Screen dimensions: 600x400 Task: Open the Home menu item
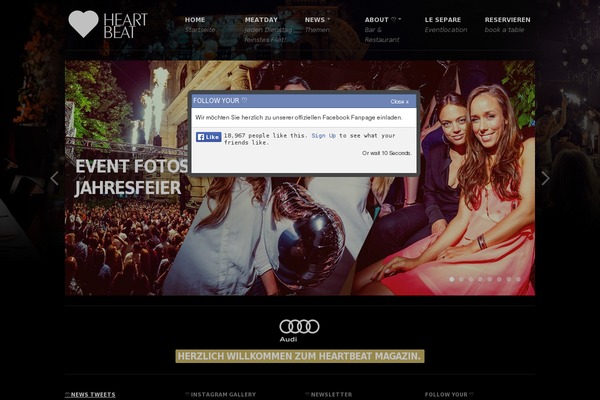[x=195, y=20]
